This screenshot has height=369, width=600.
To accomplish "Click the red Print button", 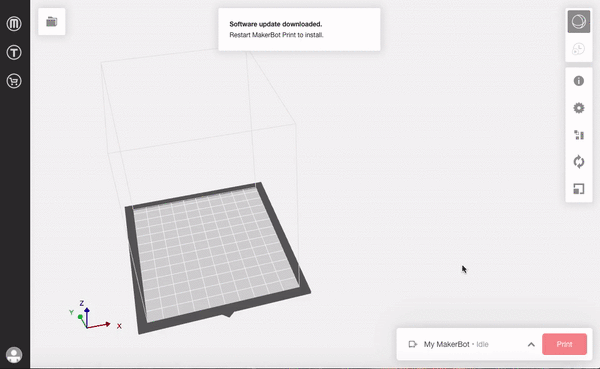I will point(564,344).
